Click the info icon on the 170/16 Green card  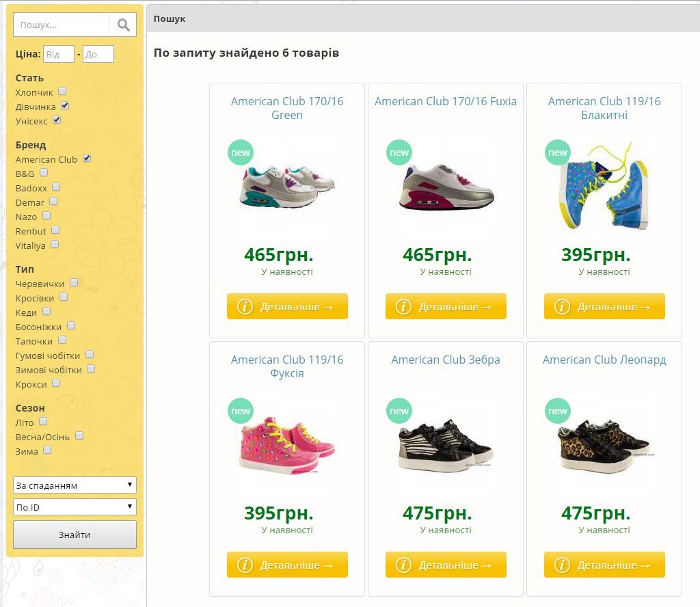[x=245, y=306]
